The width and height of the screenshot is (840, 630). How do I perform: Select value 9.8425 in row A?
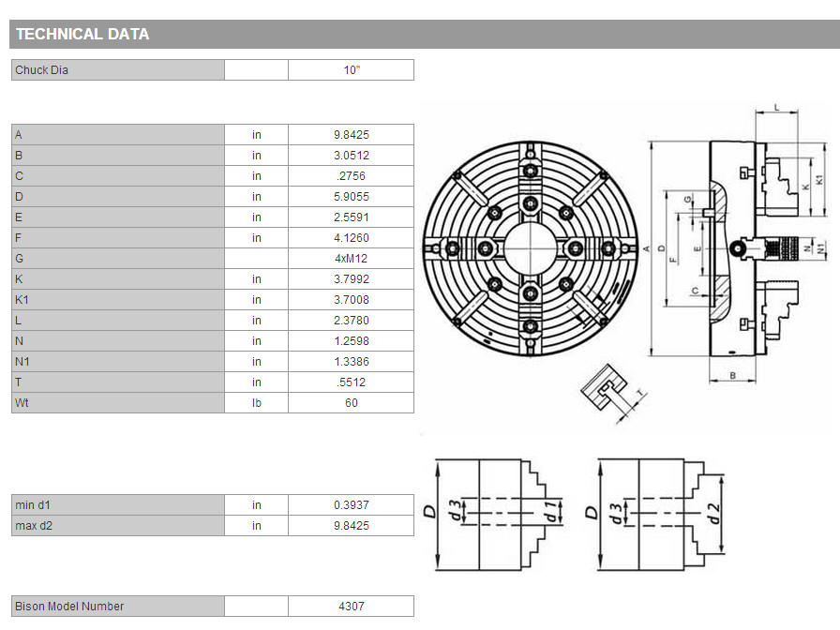(352, 134)
